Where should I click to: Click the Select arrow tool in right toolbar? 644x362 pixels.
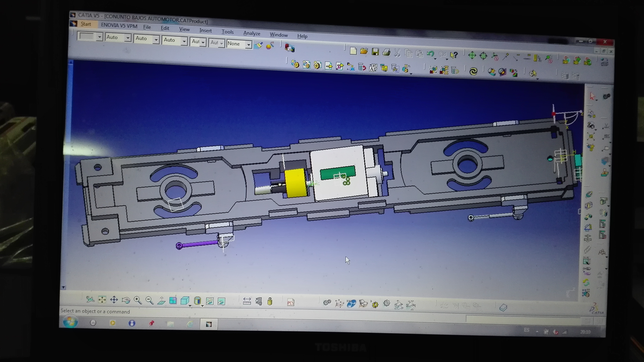pos(592,96)
